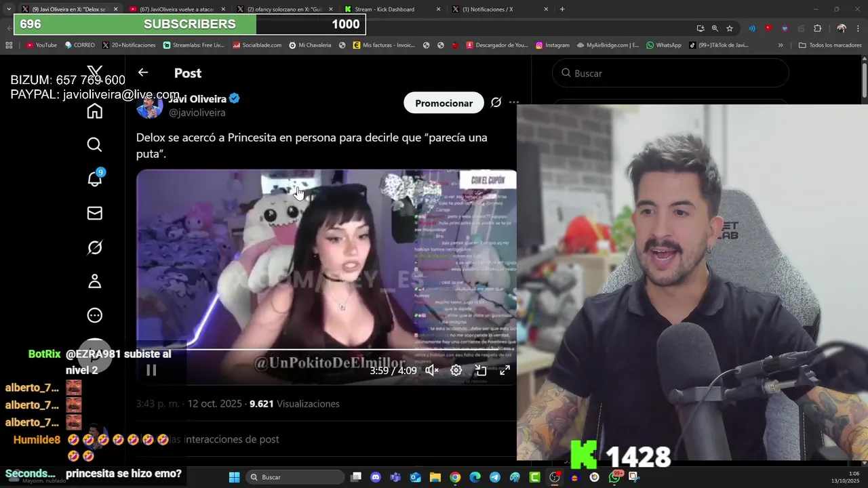Click the taskbar Buscar search box
Image resolution: width=868 pixels, height=488 pixels.
pyautogui.click(x=295, y=477)
